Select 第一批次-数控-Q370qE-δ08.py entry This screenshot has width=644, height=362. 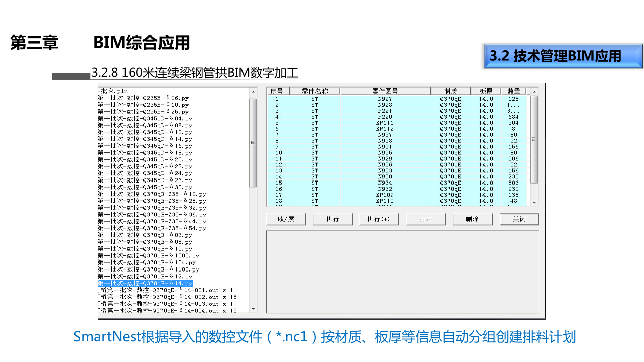point(145,242)
